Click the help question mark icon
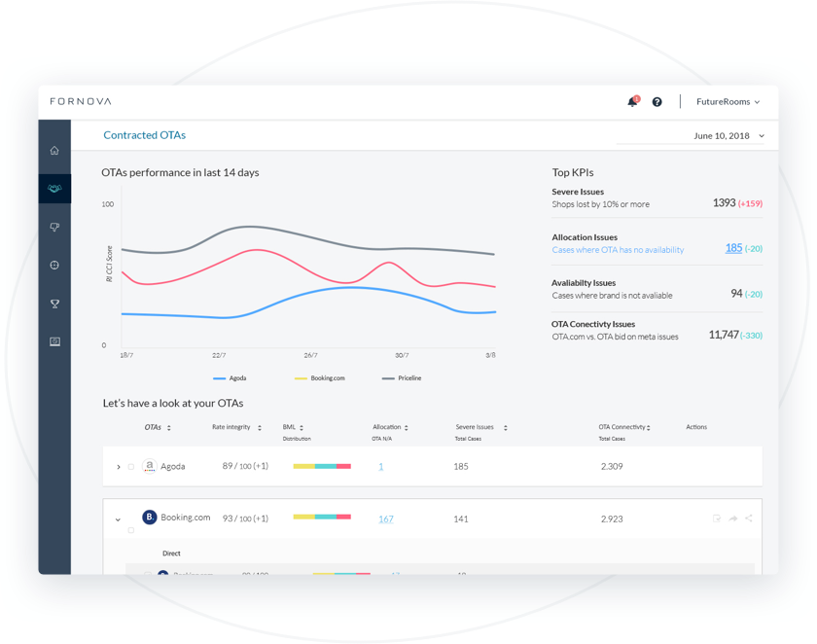The image size is (817, 644). click(655, 101)
